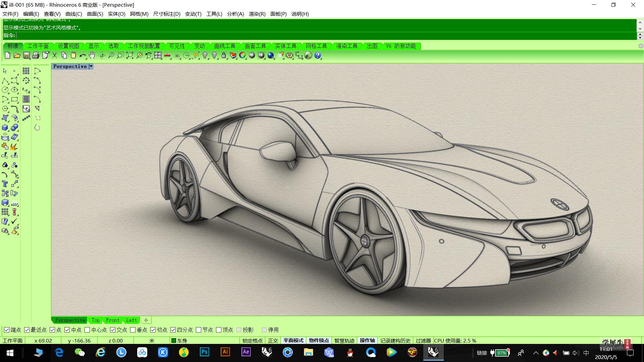Toggle the 端点 object snap checkbox
The width and height of the screenshot is (644, 362).
click(6, 330)
